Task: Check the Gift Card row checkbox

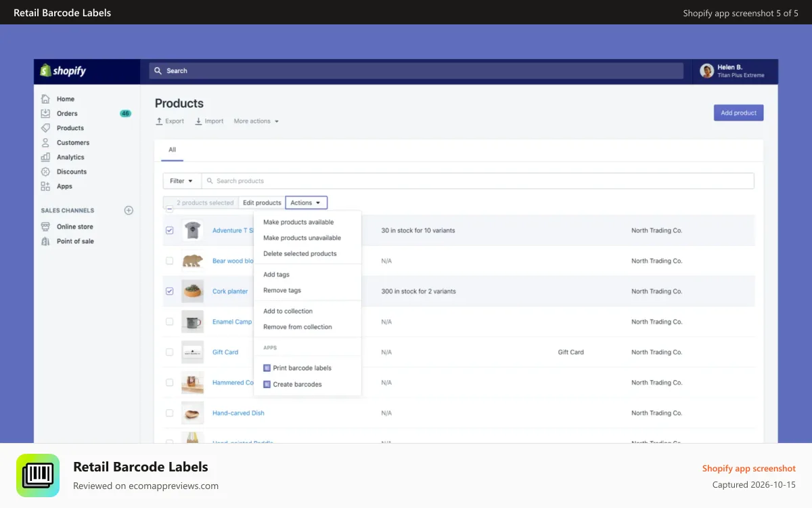Action: 169,352
